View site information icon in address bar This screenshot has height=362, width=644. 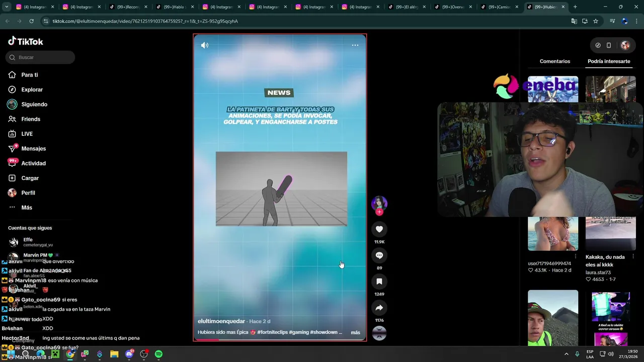(46, 21)
